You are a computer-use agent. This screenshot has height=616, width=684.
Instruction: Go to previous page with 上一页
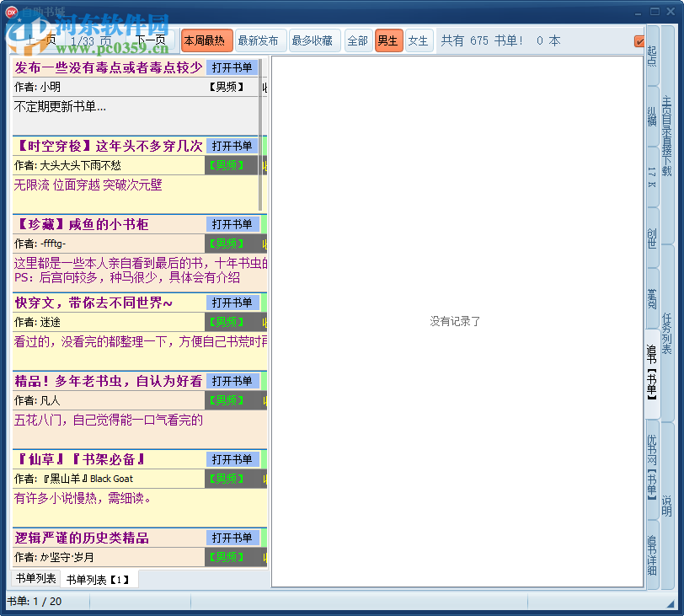pyautogui.click(x=40, y=40)
